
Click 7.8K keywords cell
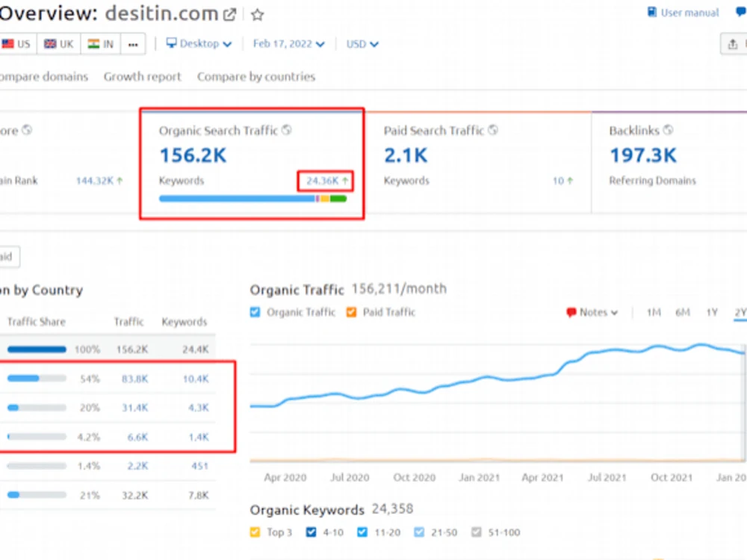(199, 495)
